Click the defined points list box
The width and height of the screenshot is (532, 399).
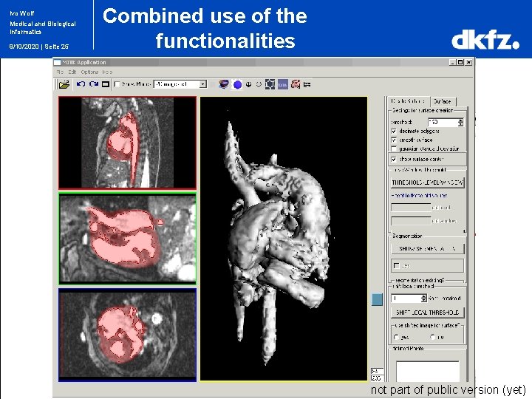click(x=428, y=372)
